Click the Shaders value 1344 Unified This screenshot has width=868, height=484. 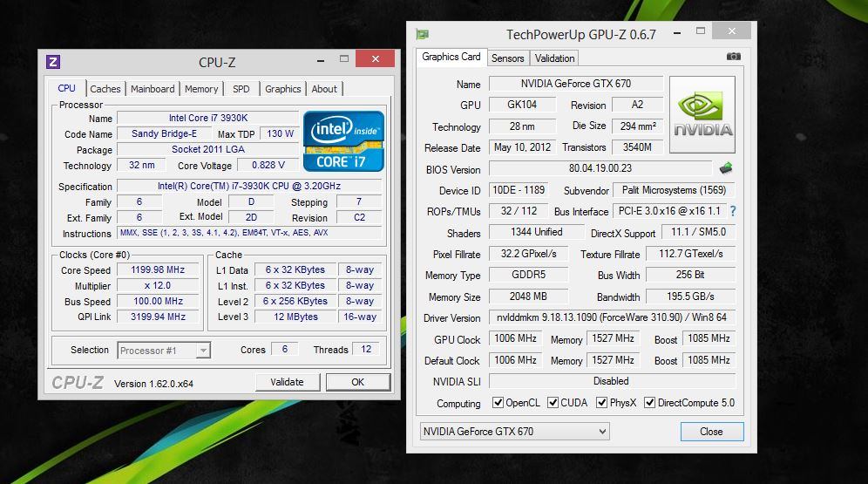[x=537, y=232]
